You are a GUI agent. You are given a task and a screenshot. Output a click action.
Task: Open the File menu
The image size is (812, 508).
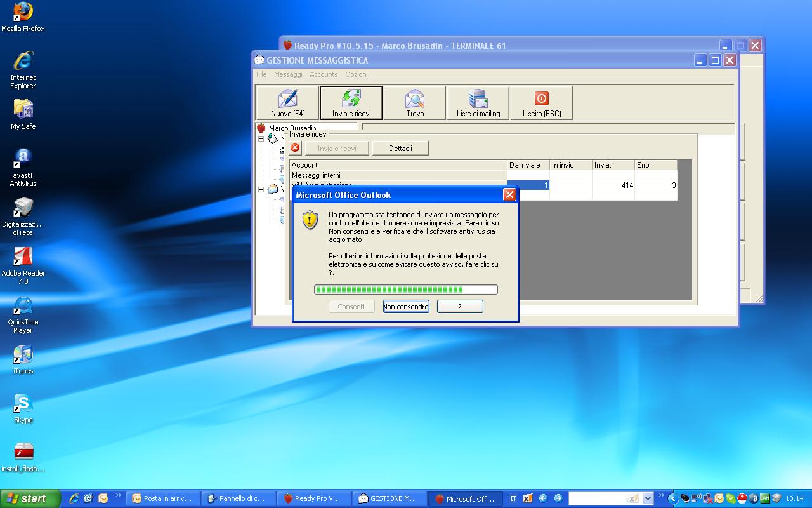pos(261,74)
